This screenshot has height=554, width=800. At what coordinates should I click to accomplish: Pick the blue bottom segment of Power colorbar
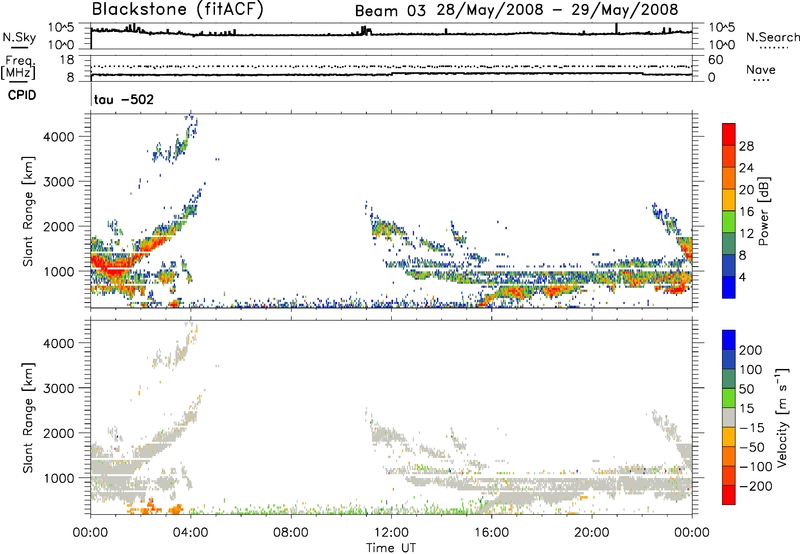729,287
